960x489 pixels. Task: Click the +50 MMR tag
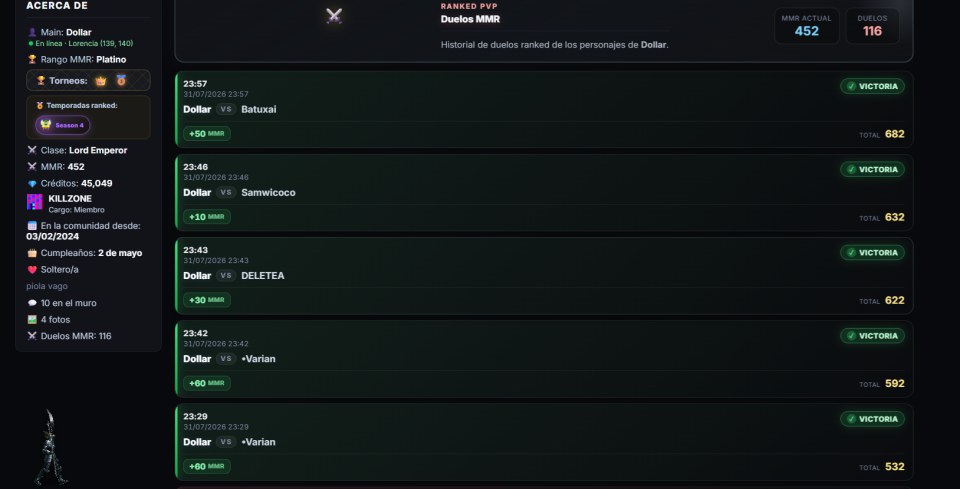point(207,133)
